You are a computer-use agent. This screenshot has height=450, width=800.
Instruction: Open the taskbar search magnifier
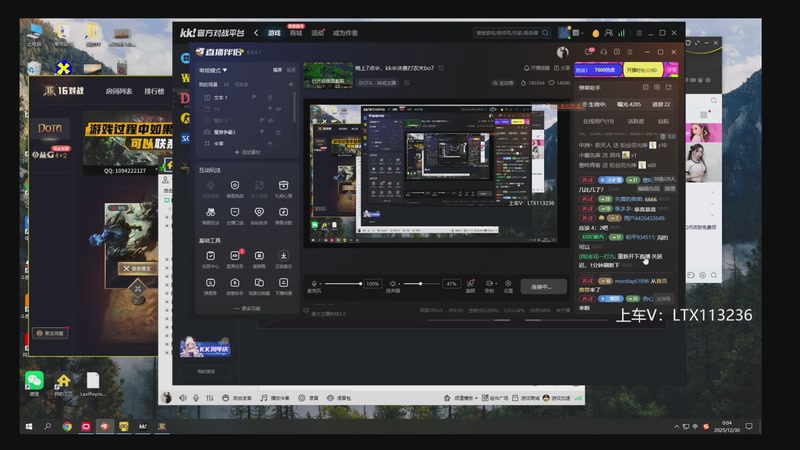[47, 426]
